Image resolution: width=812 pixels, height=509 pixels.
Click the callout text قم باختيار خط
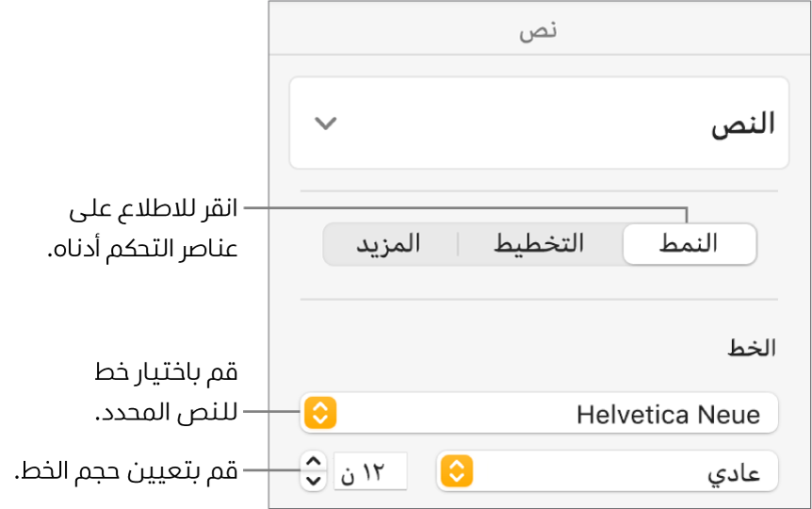click(164, 372)
